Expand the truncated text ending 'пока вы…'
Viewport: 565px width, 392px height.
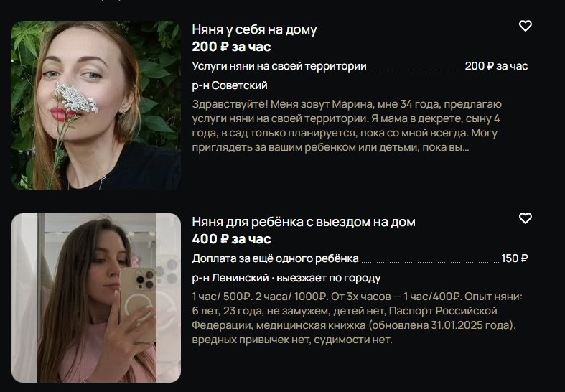[x=445, y=148]
